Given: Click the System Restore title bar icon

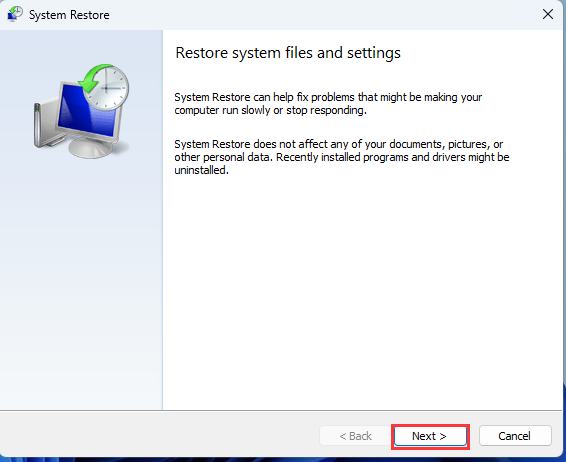Looking at the screenshot, I should point(15,14).
